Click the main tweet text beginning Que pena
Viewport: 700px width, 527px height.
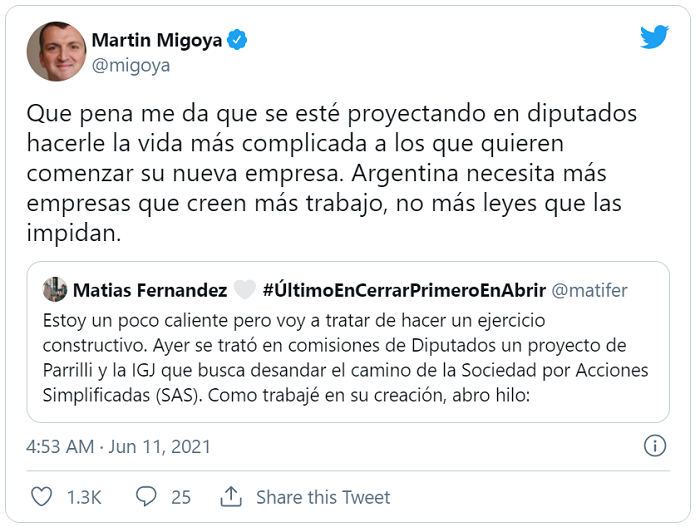(x=332, y=173)
